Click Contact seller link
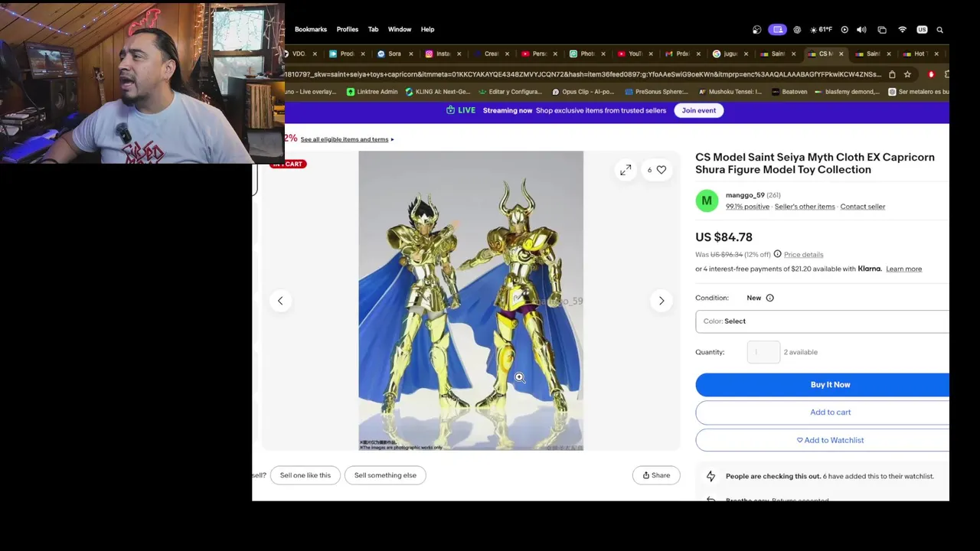Image resolution: width=980 pixels, height=551 pixels. [863, 207]
